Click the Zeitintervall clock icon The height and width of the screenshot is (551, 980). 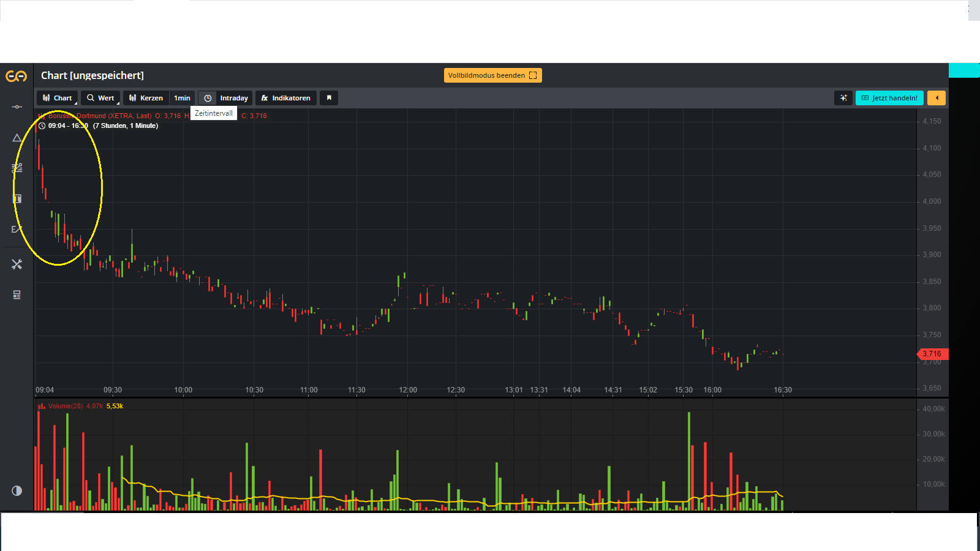pos(208,98)
